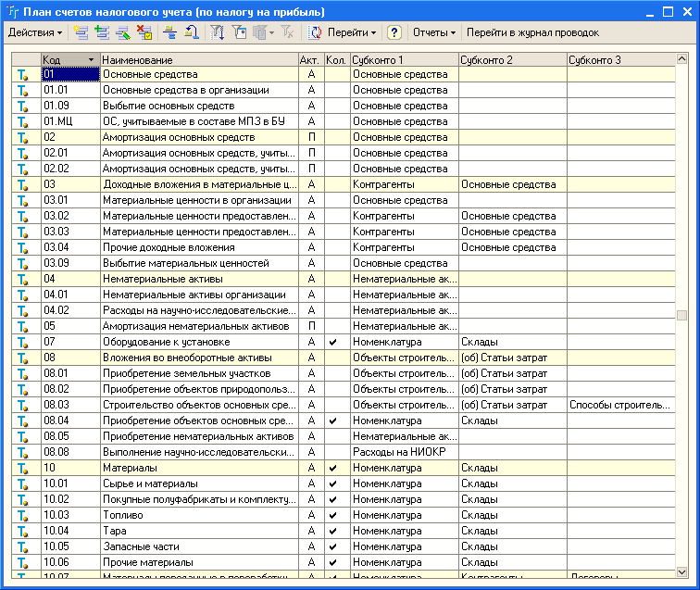Click the cell Приобретение земельных участков
The image size is (700, 590).
200,373
